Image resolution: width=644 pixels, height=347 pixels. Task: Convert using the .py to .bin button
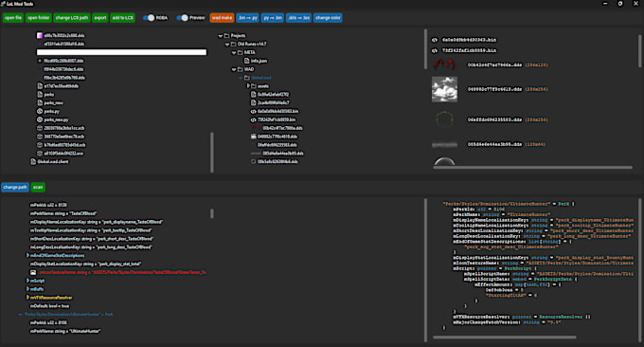[273, 18]
